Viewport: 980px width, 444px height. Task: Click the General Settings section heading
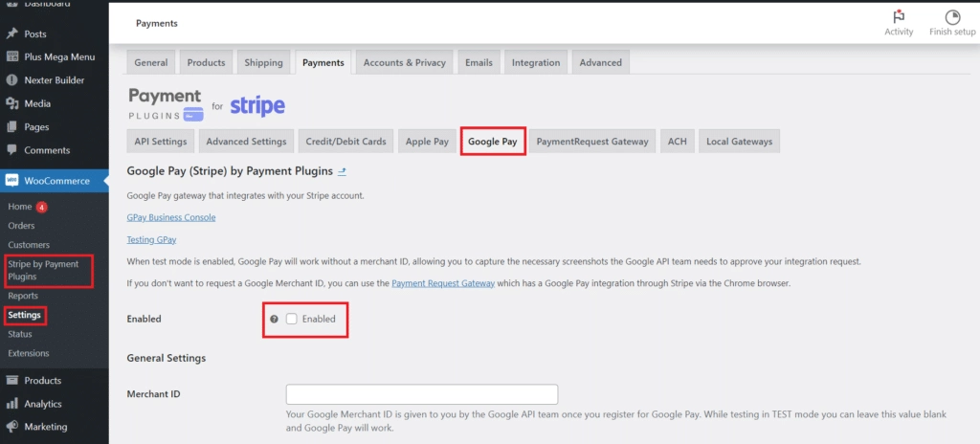167,358
